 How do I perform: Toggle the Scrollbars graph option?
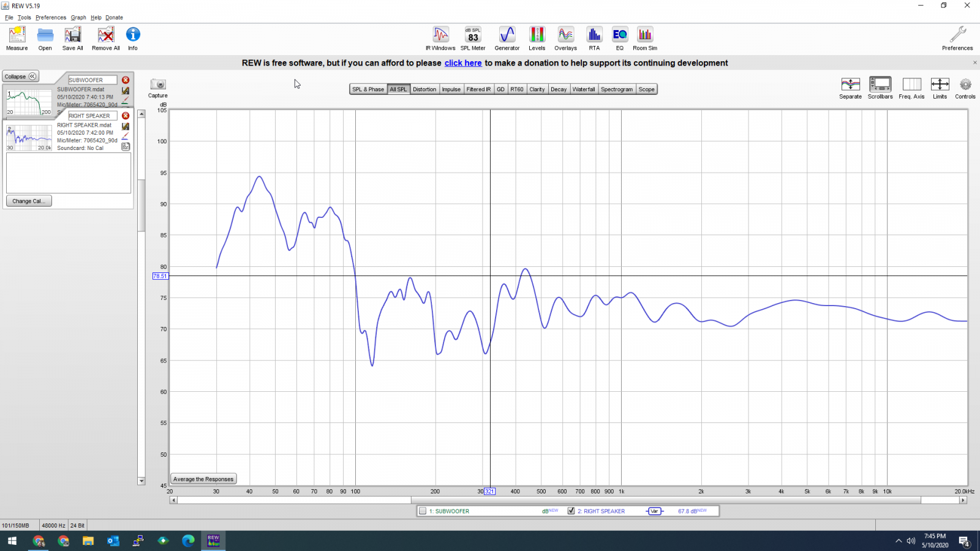[880, 84]
